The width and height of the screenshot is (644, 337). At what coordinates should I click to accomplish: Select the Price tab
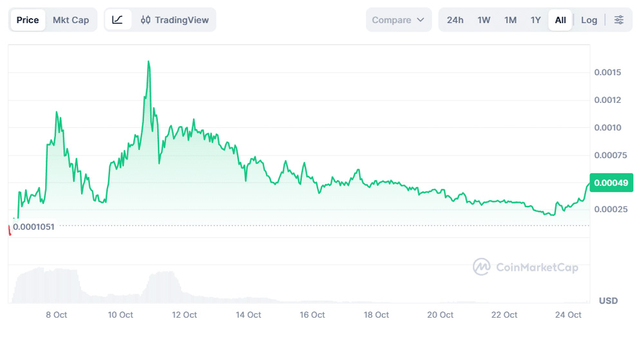click(28, 20)
